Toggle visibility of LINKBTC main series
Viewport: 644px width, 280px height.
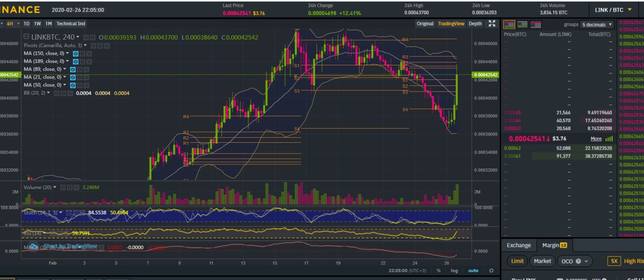(86, 37)
